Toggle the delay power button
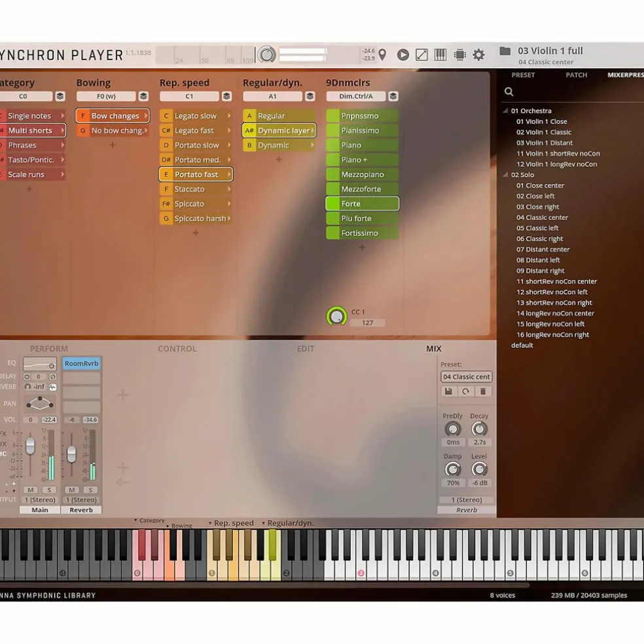The width and height of the screenshot is (644, 644). coord(27,376)
